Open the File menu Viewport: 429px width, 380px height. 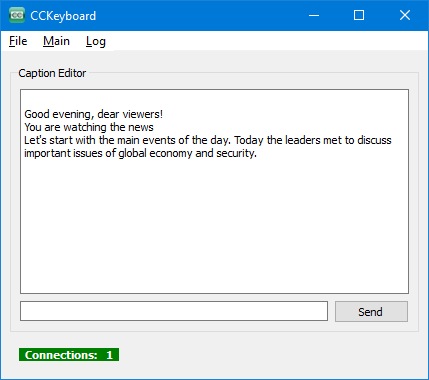pyautogui.click(x=18, y=41)
